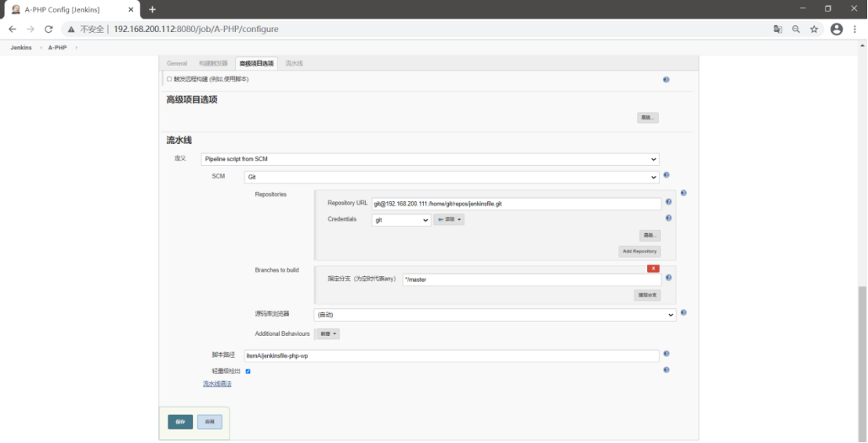This screenshot has height=443, width=868.
Task: Click 高级 button under advanced project options
Action: [648, 118]
